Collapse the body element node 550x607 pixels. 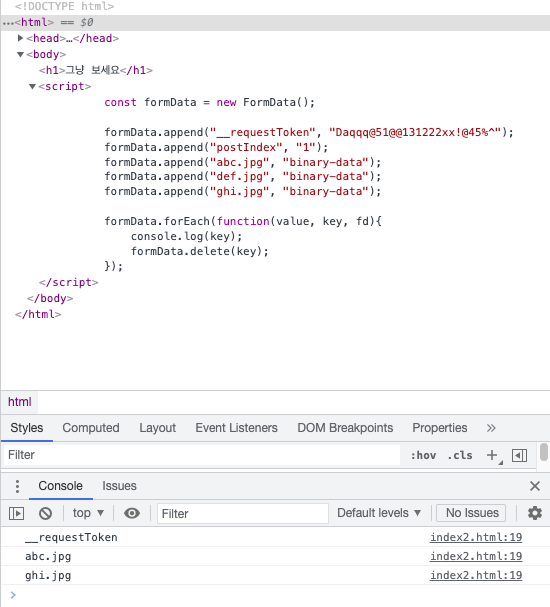coord(21,54)
